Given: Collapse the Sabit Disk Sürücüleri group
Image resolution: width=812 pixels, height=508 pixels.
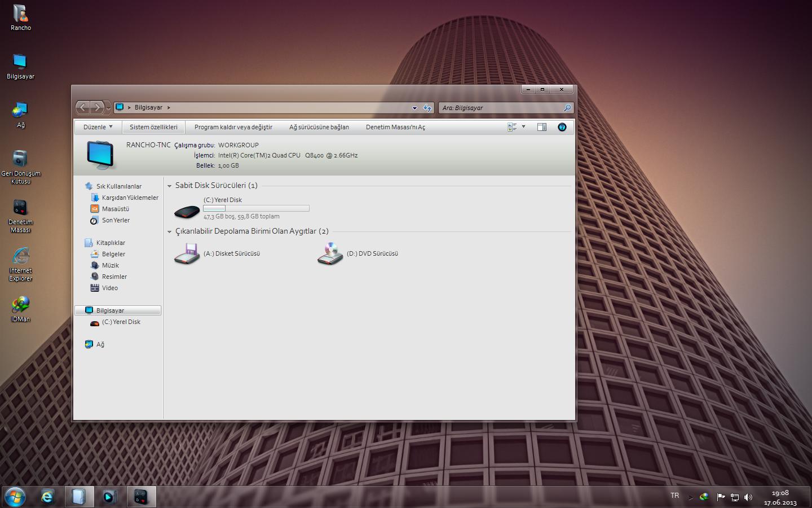Looking at the screenshot, I should coord(169,186).
